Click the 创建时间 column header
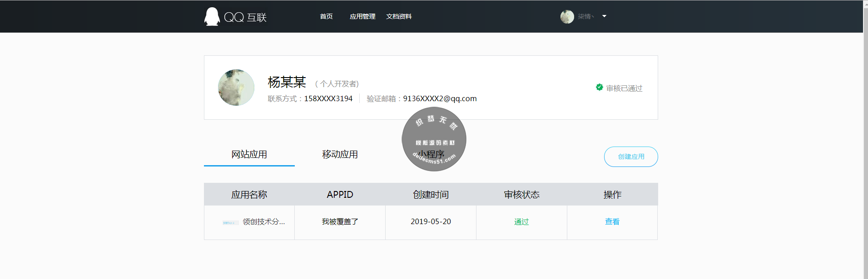 (431, 195)
